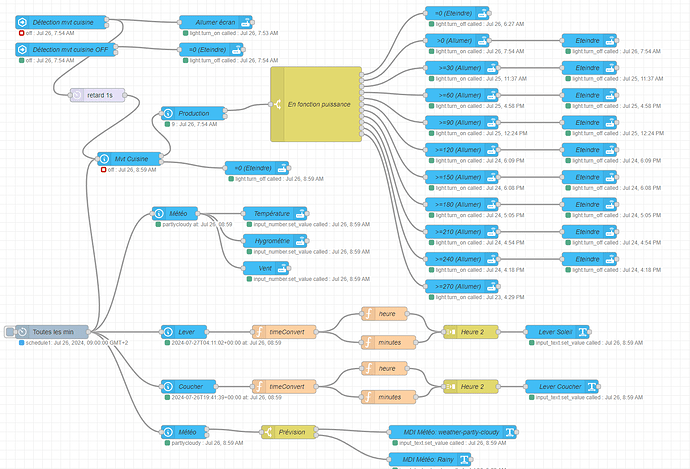
Task: Select the >=180 (Allumer) node
Action: pos(462,205)
